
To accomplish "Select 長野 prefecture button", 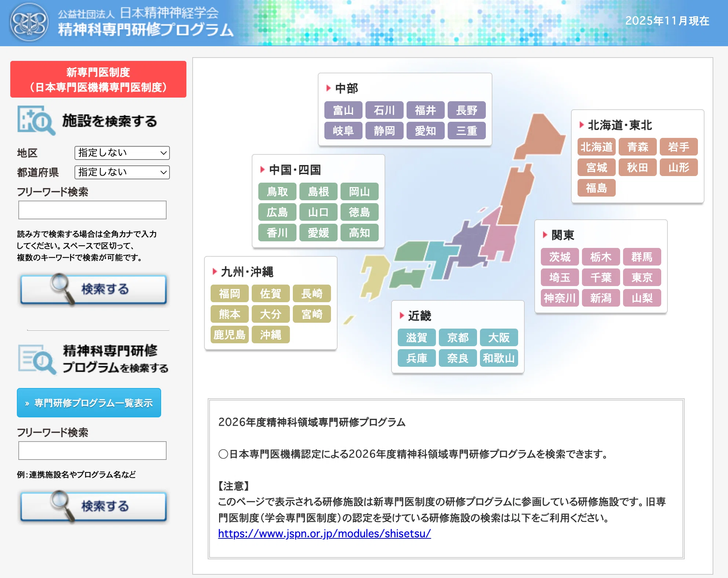I will click(x=467, y=110).
